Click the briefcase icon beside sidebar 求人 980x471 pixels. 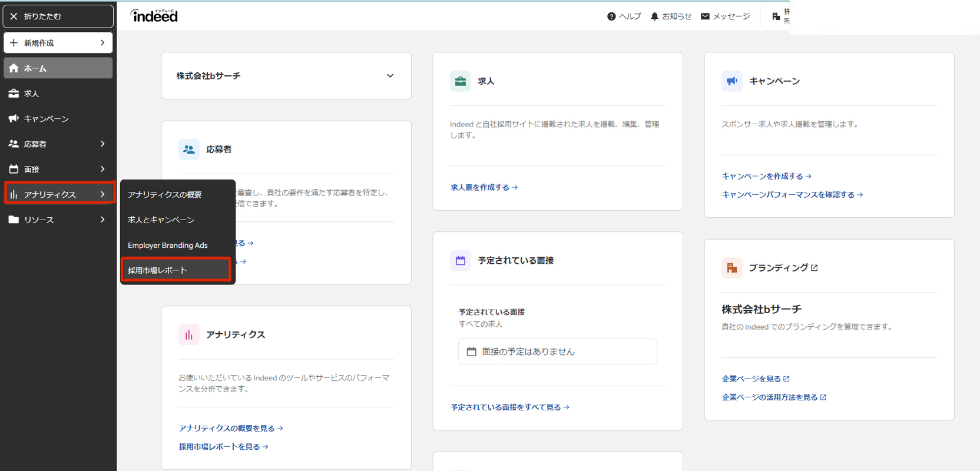click(x=14, y=94)
